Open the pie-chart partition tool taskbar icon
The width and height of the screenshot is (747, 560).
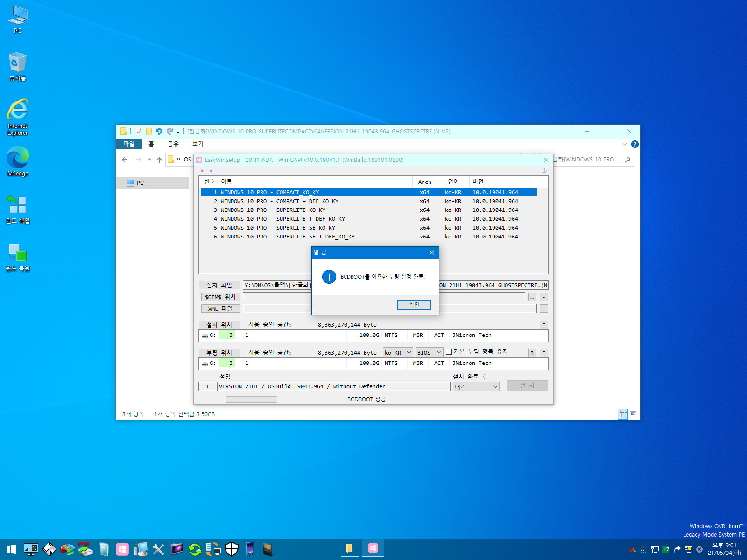(x=67, y=549)
